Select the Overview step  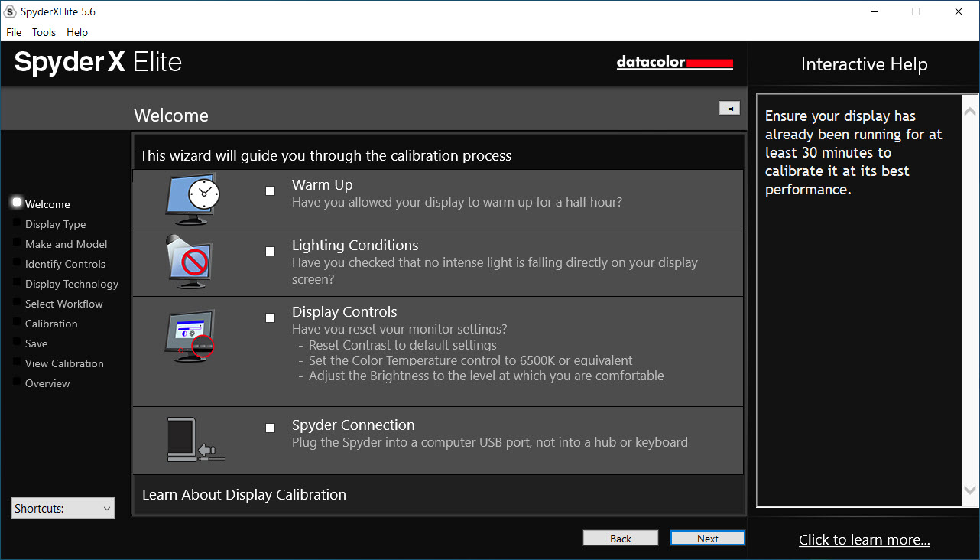click(x=47, y=383)
